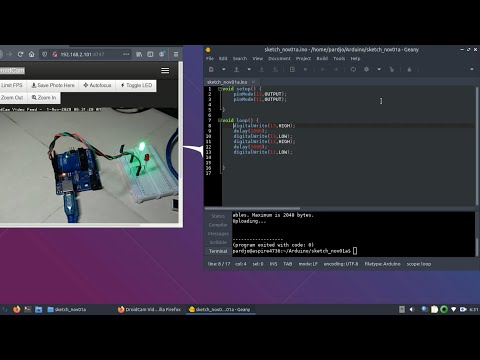The width and height of the screenshot is (480, 360).
Task: Expand the Build options dropdown arrow
Action: pyautogui.click(x=379, y=69)
